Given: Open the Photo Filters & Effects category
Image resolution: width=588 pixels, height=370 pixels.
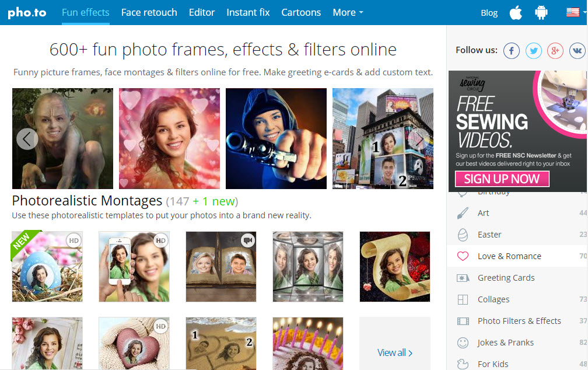Looking at the screenshot, I should point(519,321).
